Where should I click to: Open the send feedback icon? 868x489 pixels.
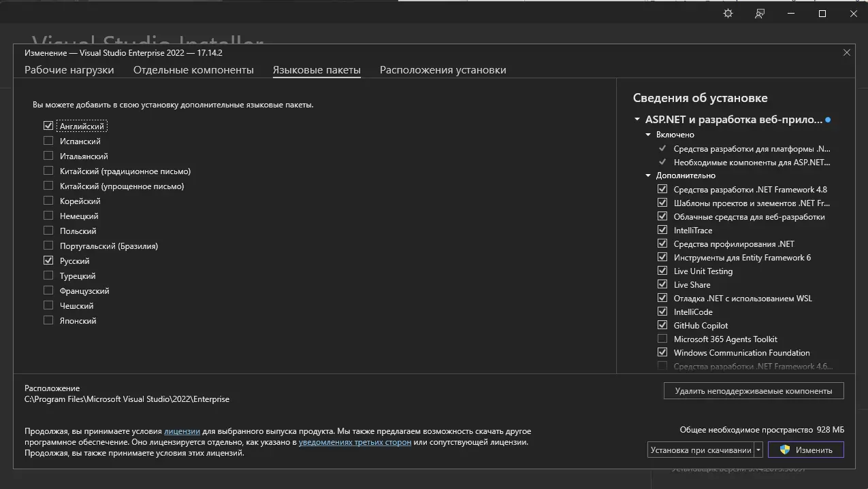[x=760, y=14]
